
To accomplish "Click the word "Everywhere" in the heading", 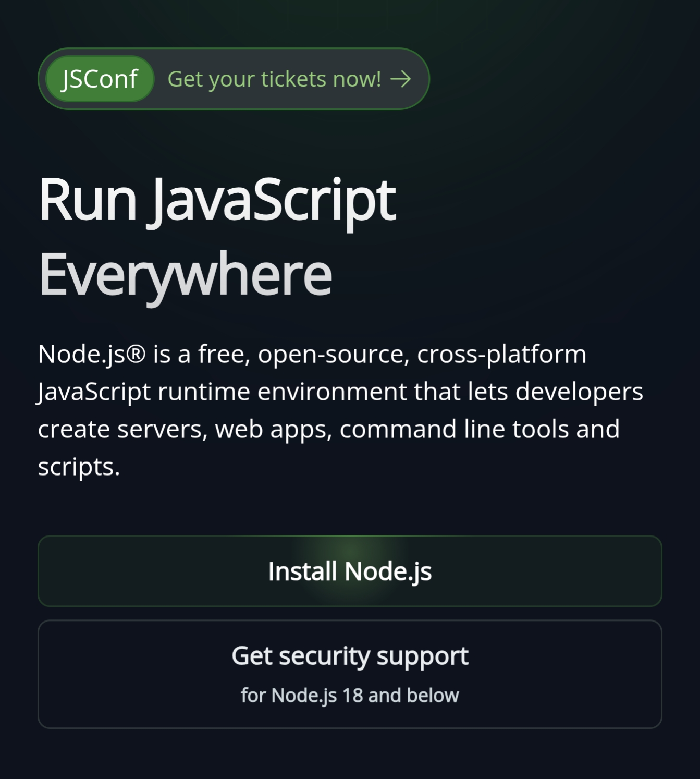I will [185, 274].
